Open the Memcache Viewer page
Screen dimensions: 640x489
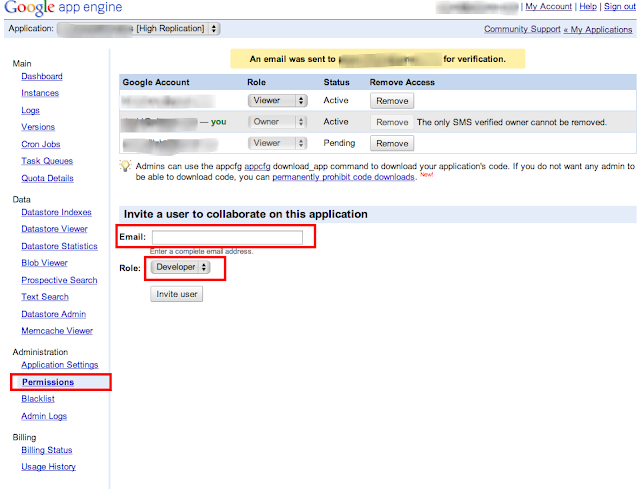point(57,331)
